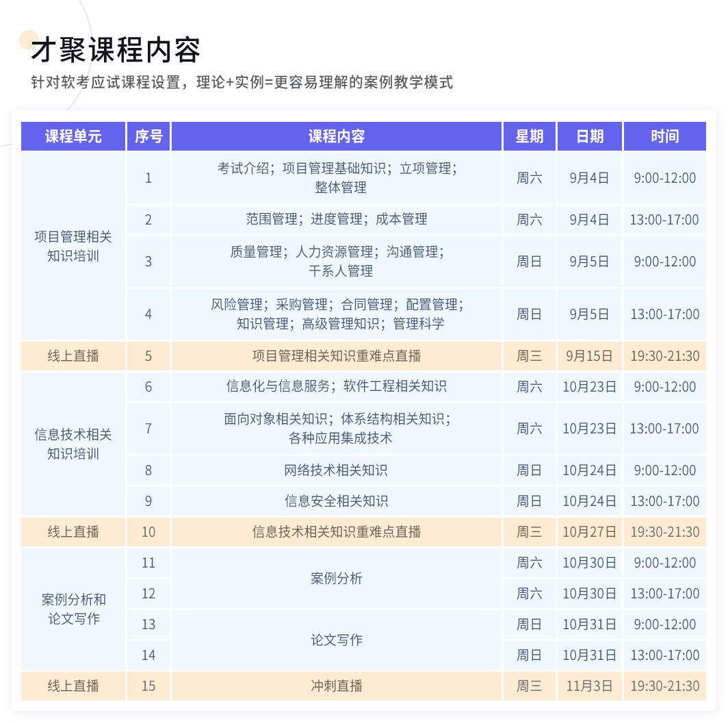
Task: Click the 19:30-21:30 time cell beside 11月3日
Action: 664,686
